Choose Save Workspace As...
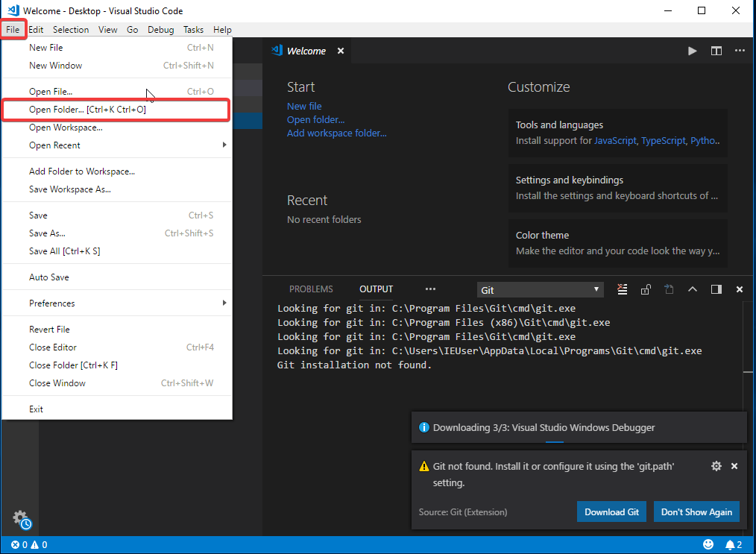 117,189
